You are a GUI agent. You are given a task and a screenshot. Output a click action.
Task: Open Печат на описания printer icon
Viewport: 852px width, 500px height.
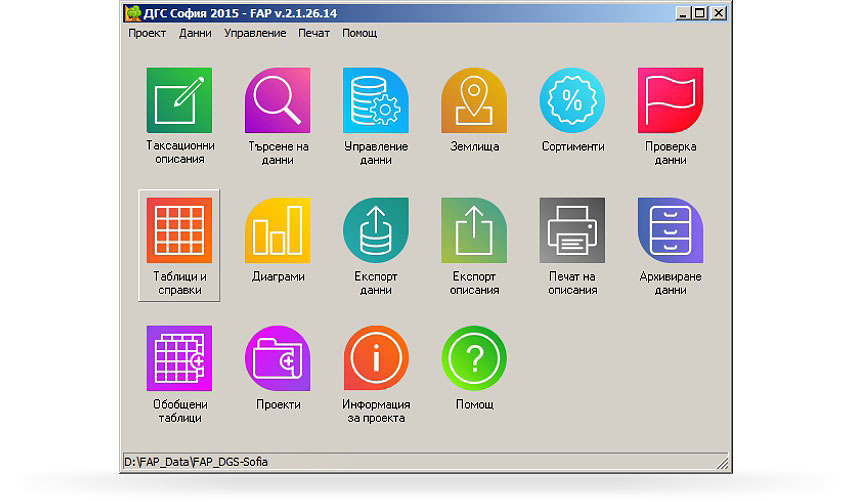coord(572,230)
